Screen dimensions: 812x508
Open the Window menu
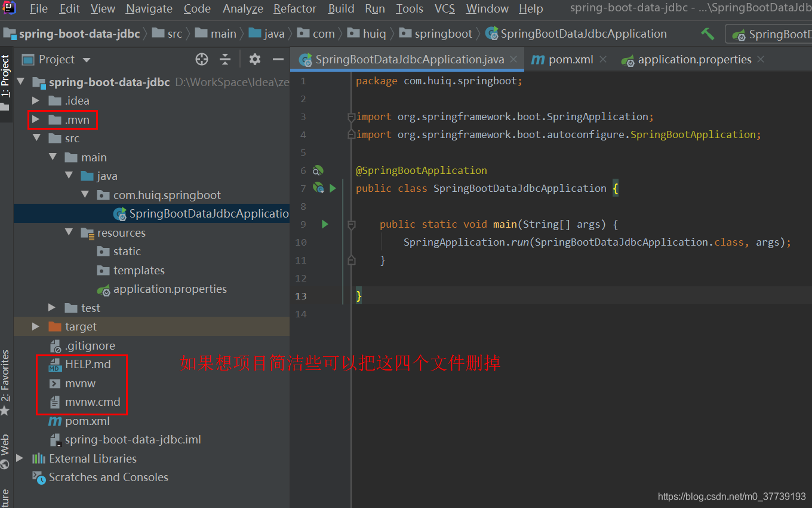[487, 8]
